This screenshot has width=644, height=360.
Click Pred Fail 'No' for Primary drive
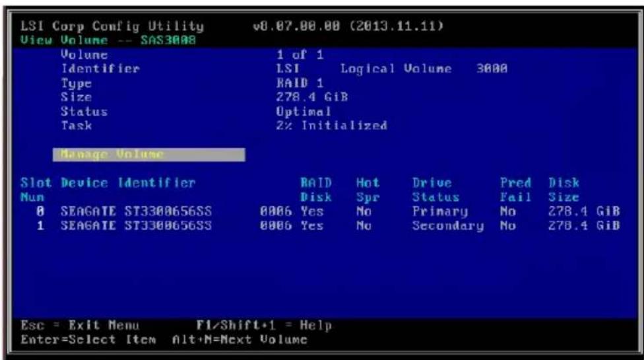(x=508, y=211)
